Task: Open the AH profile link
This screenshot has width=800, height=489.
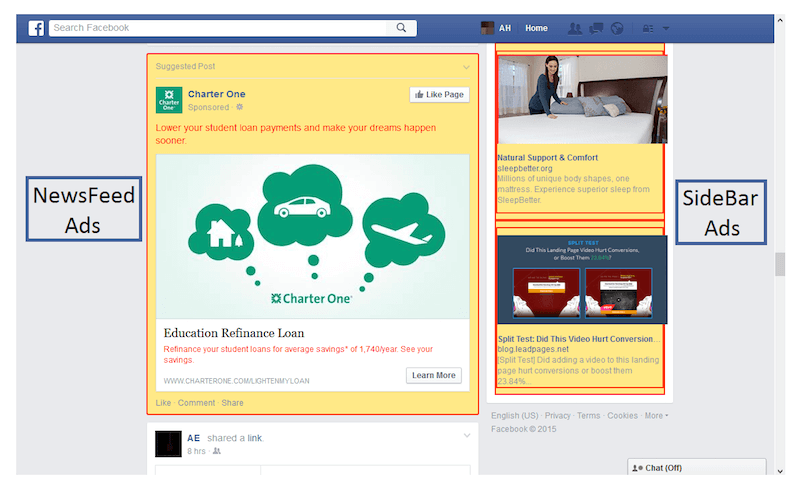Action: coord(505,28)
